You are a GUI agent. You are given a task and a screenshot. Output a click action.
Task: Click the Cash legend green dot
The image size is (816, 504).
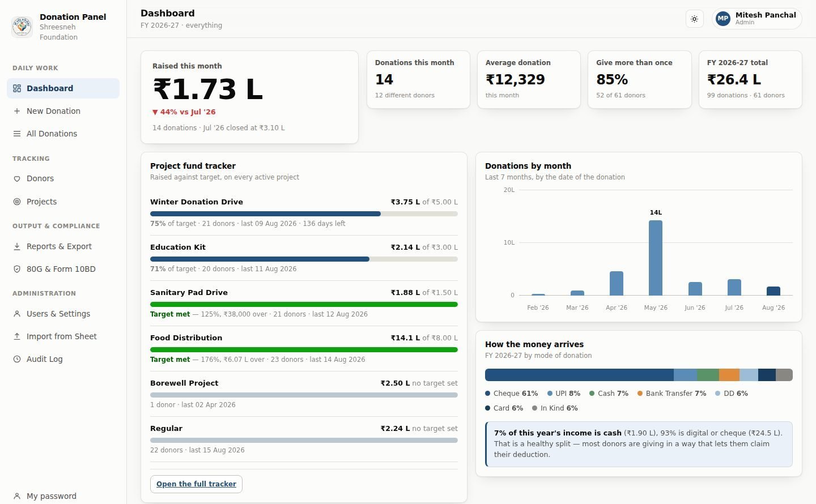pos(592,394)
